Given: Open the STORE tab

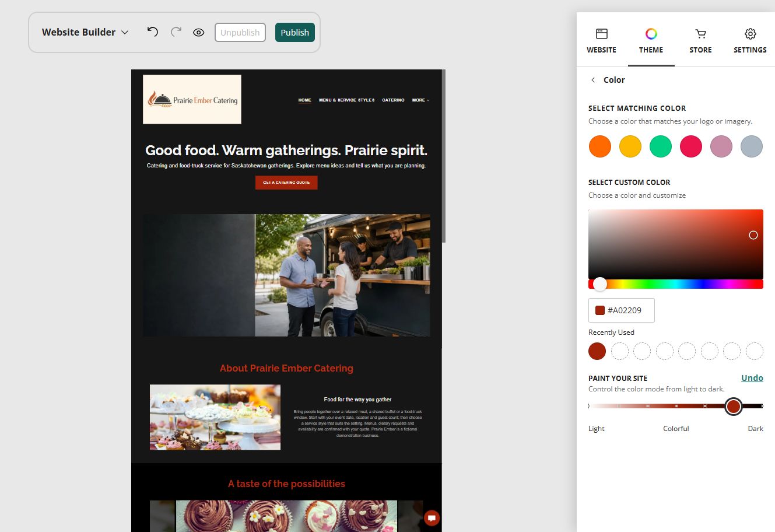Looking at the screenshot, I should [700, 40].
